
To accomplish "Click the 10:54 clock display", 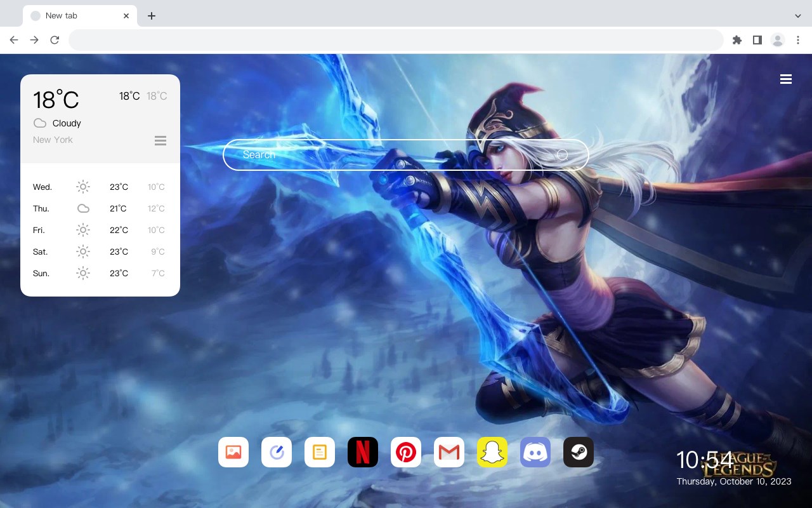I will pos(704,460).
